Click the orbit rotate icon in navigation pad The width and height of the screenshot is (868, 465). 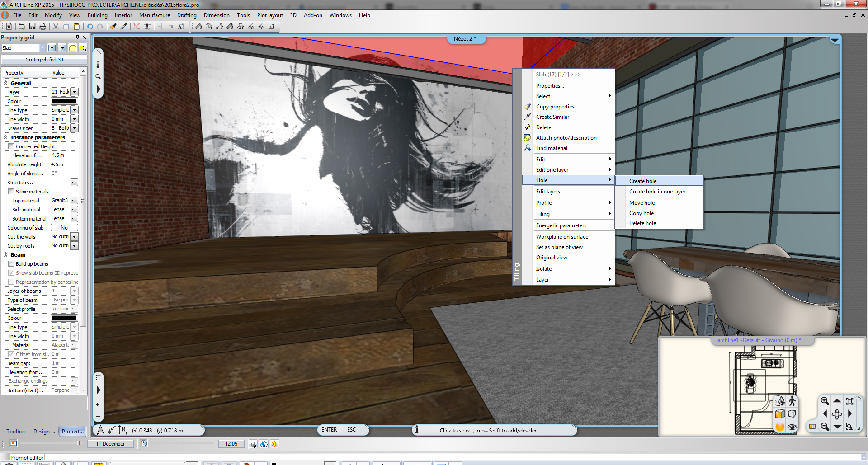coord(837,414)
